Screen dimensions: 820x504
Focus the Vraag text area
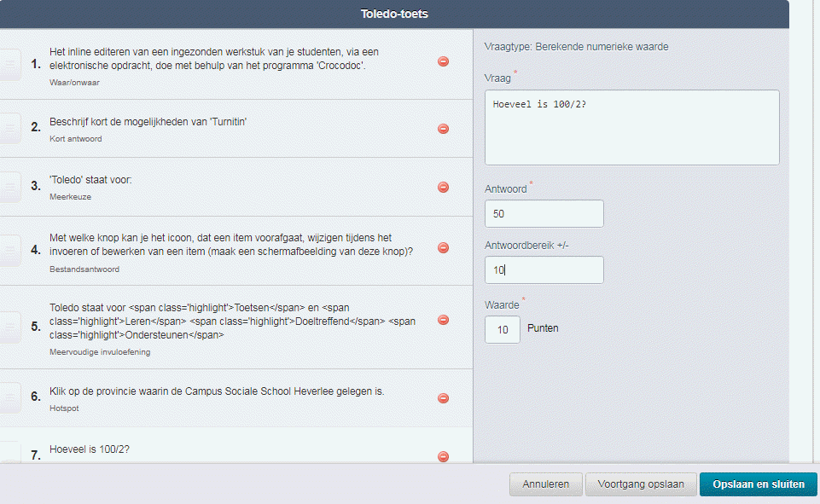coord(631,128)
